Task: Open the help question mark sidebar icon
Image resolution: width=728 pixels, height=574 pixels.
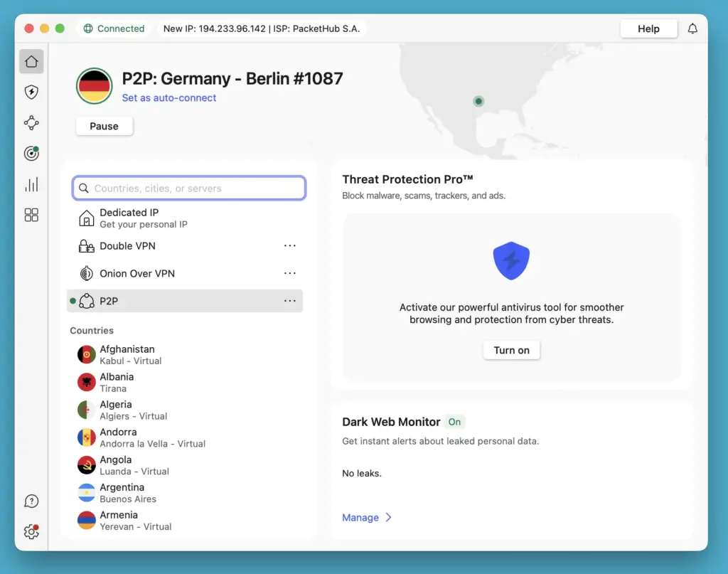Action: coord(31,501)
